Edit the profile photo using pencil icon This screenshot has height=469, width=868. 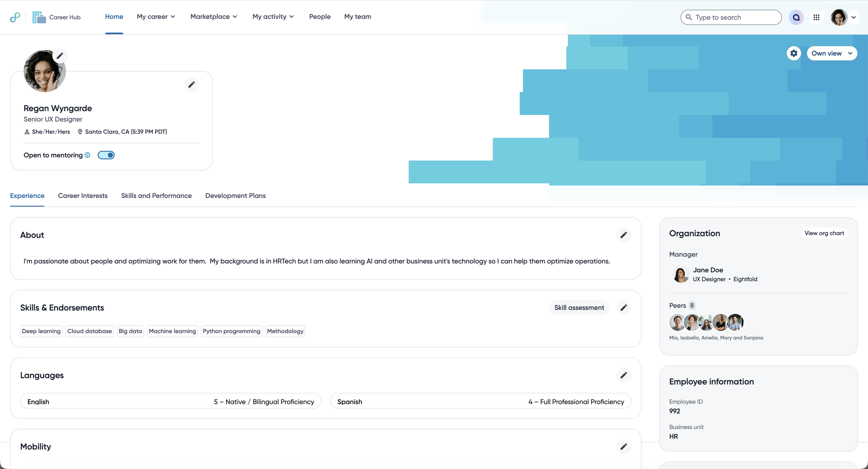point(60,55)
